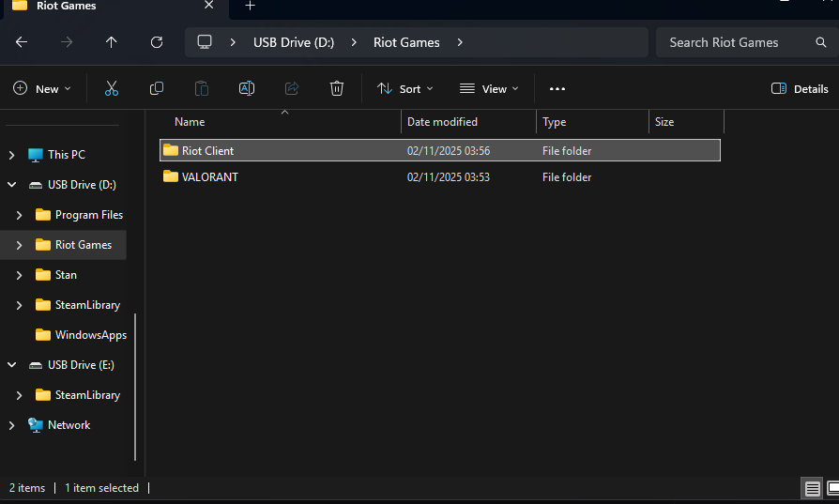839x504 pixels.
Task: Collapse the USB Drive (E:) tree node
Action: [12, 365]
